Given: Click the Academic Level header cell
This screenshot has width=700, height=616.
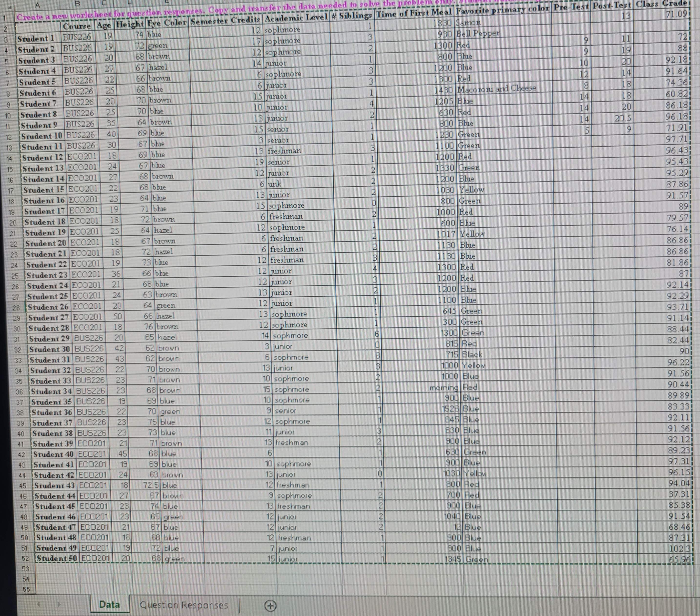Looking at the screenshot, I should [296, 18].
